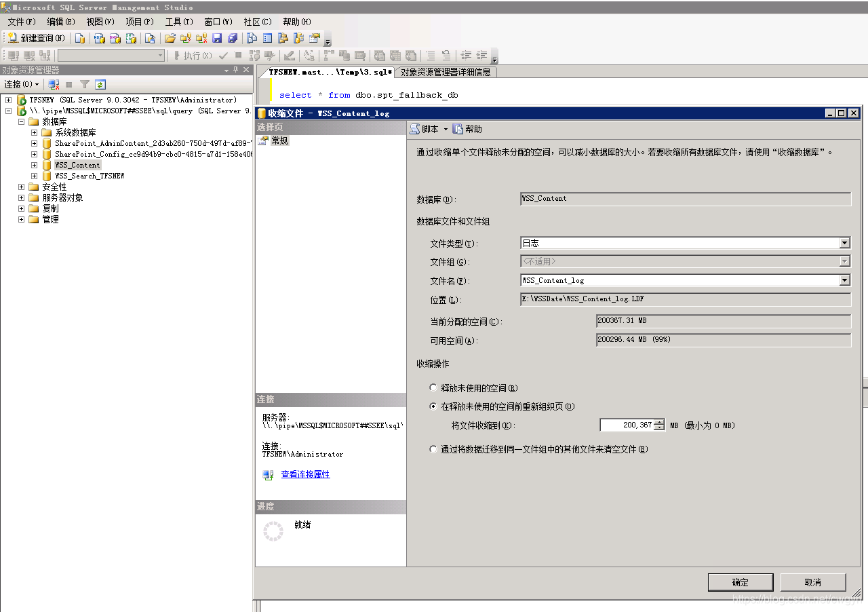Expand the 服务器对象 folder node

point(21,197)
